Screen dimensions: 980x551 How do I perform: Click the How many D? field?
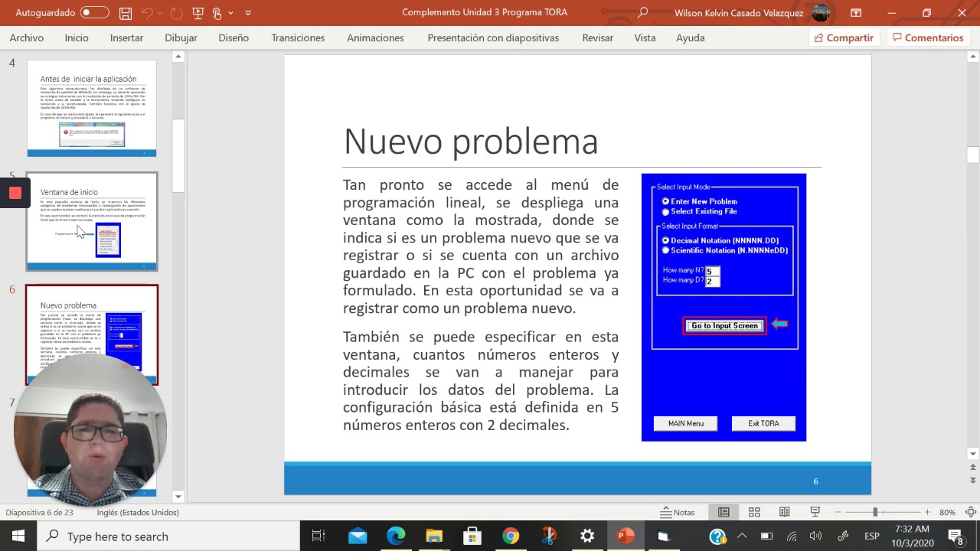click(713, 281)
